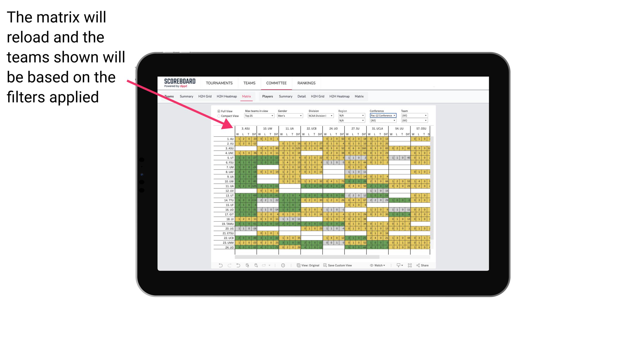644x347 pixels.
Task: Click the Matrix tab in navigation
Action: [x=247, y=96]
